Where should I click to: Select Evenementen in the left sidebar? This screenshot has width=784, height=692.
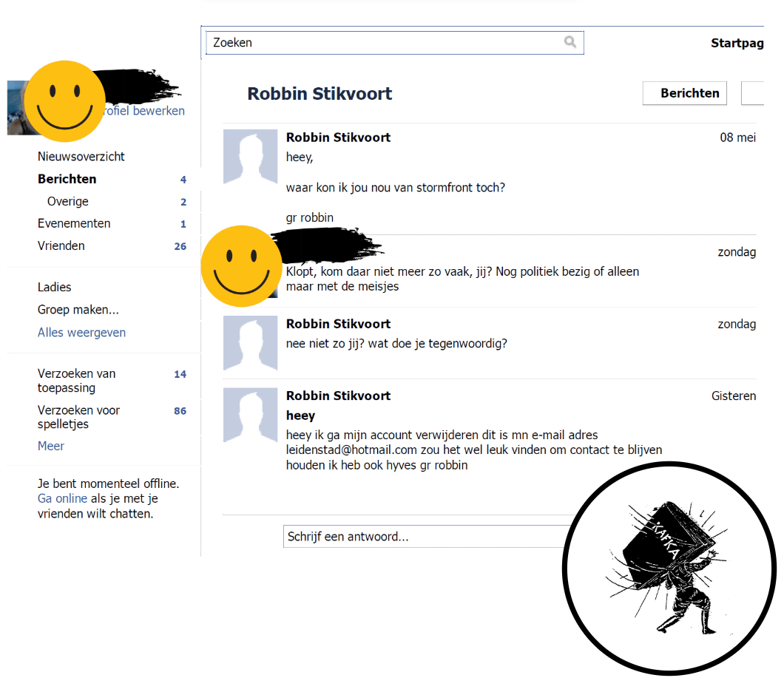coord(74,223)
